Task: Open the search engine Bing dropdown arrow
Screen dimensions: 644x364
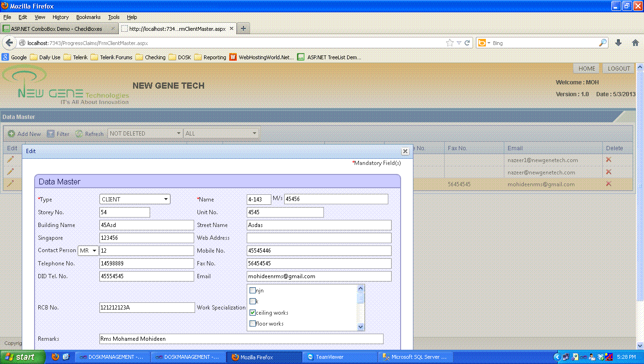Action: click(489, 43)
